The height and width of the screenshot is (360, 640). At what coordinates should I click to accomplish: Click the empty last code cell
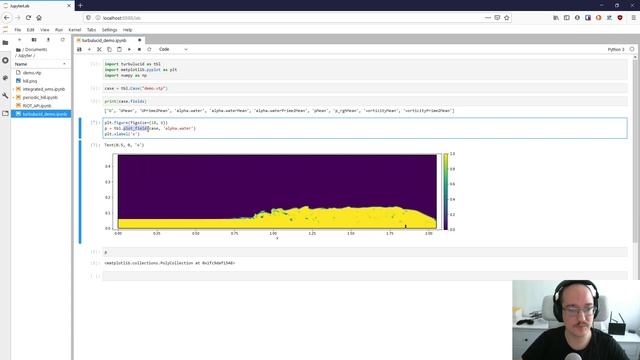coord(365,276)
